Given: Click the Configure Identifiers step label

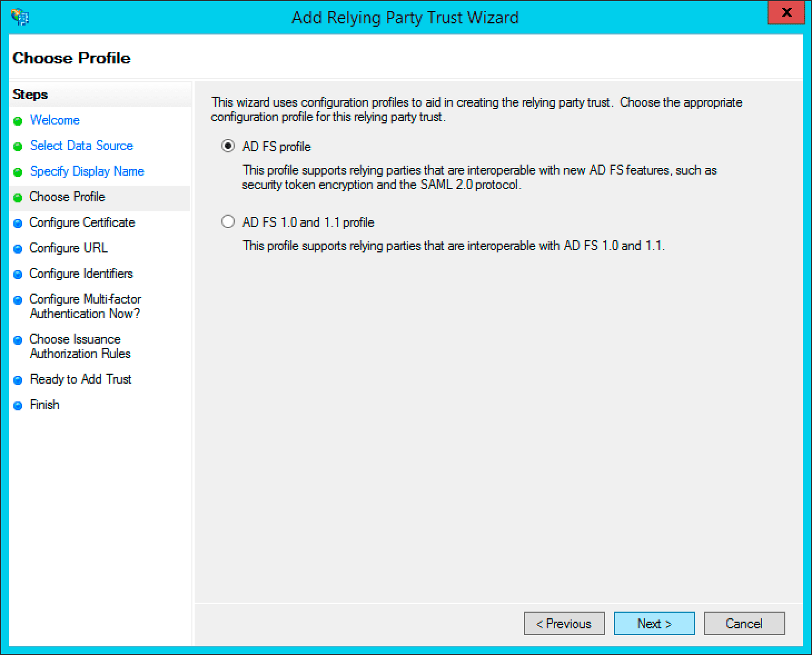Looking at the screenshot, I should point(81,274).
